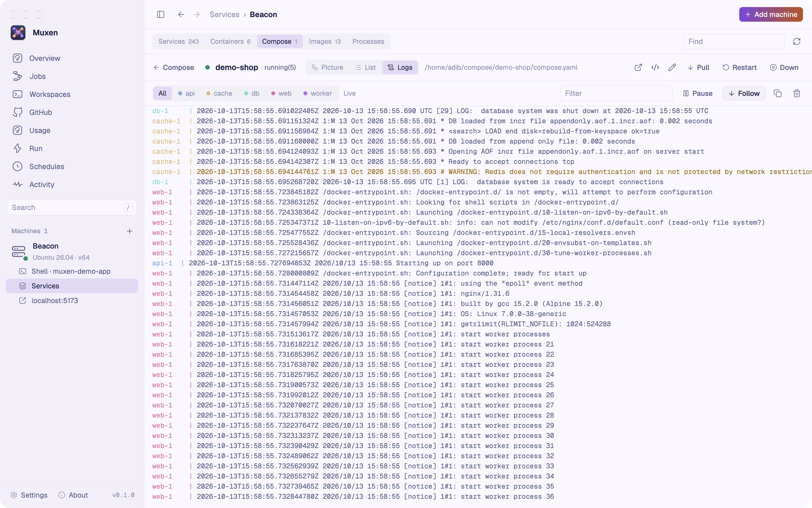The height and width of the screenshot is (508, 812).
Task: Filter logs to api service
Action: point(186,93)
